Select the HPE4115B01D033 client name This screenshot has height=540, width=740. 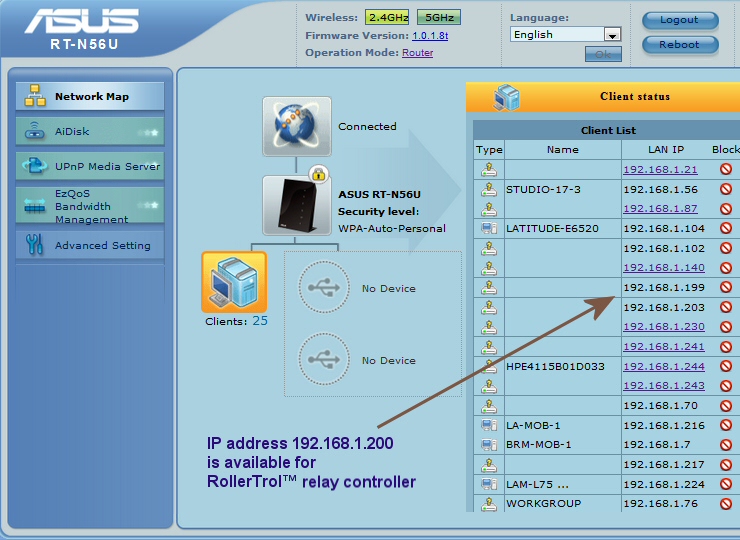click(555, 366)
